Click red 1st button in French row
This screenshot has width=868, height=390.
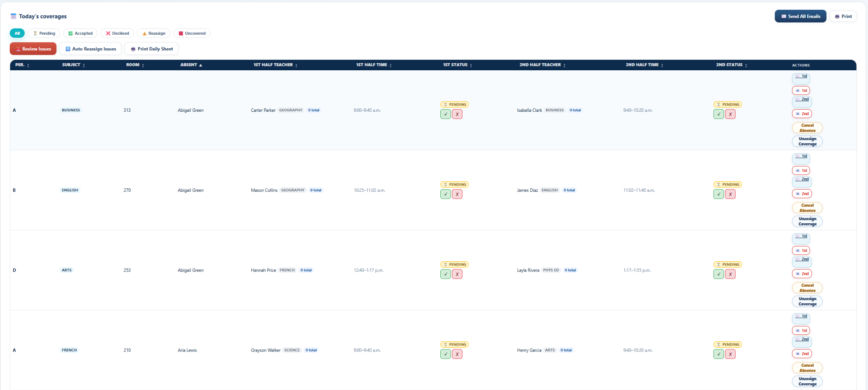point(801,331)
